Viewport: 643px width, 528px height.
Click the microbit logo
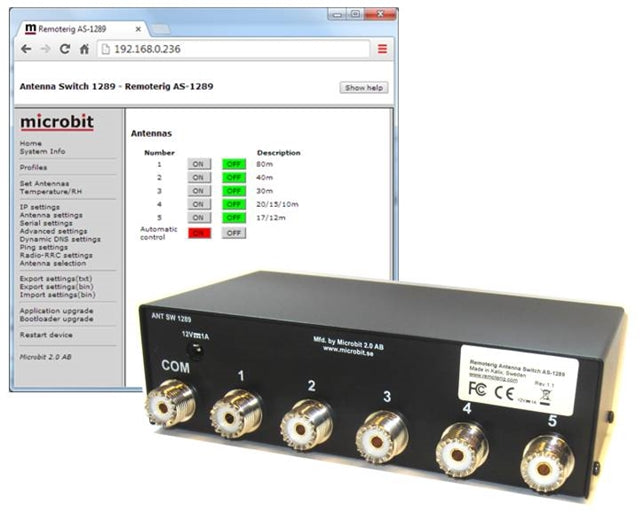(x=57, y=122)
